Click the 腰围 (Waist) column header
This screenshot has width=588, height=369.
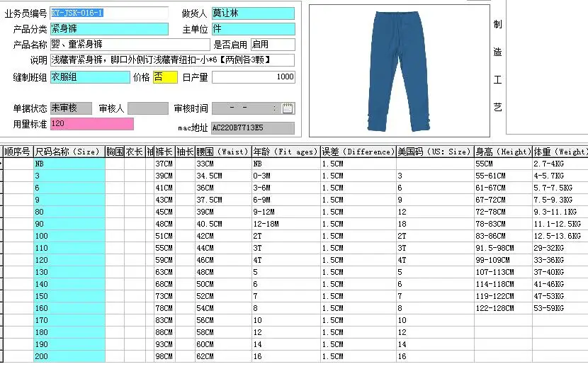click(223, 152)
